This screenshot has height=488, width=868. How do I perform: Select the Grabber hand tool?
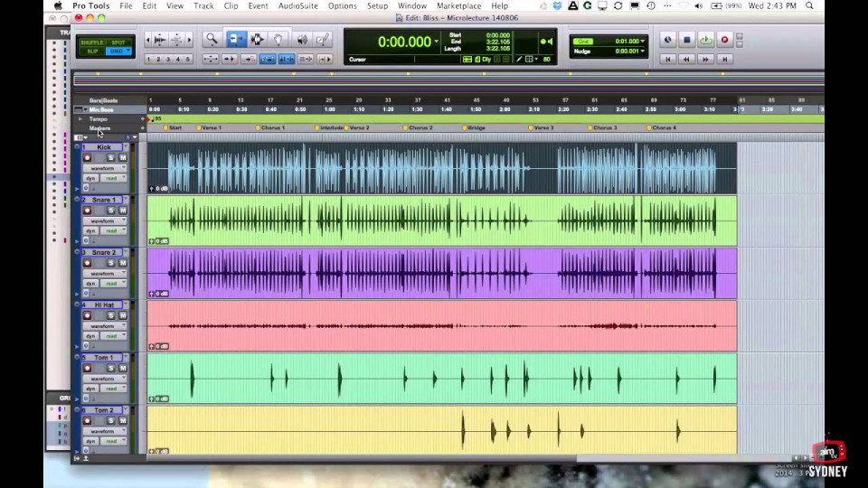pos(278,39)
